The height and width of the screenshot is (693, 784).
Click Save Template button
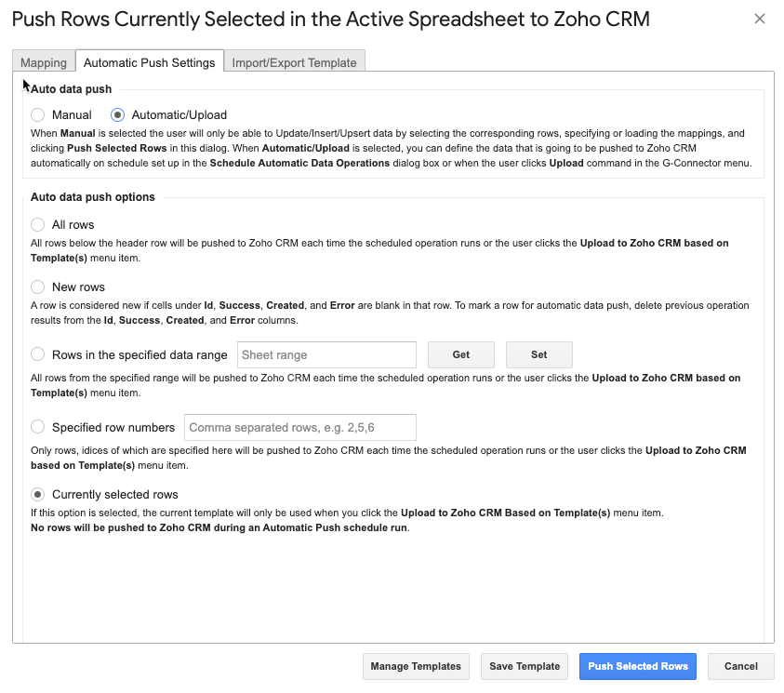525,666
